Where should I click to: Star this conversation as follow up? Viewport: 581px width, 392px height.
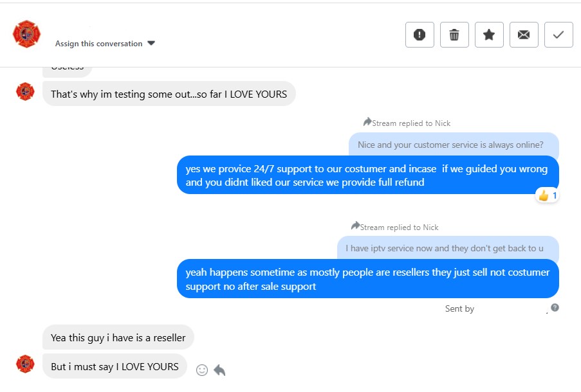click(x=489, y=35)
